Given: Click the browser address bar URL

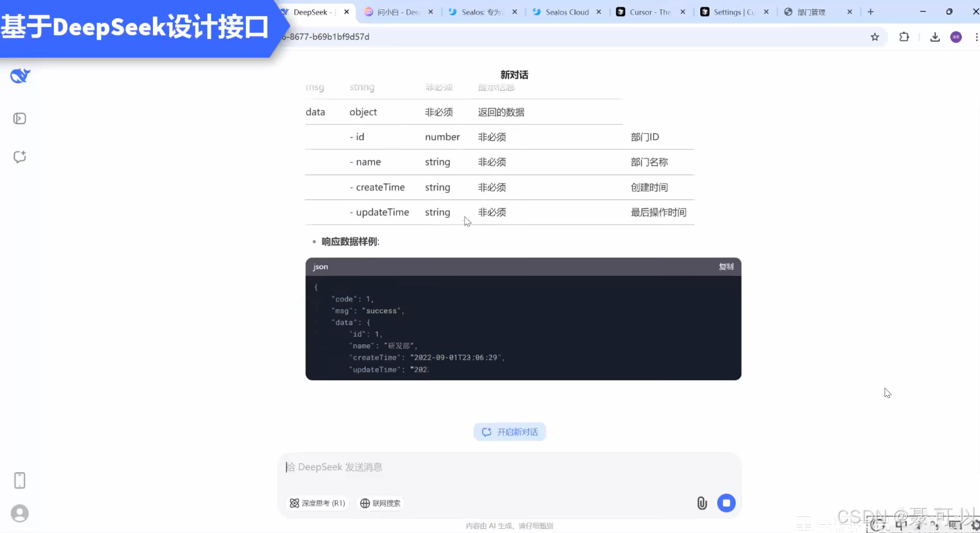Looking at the screenshot, I should [326, 37].
